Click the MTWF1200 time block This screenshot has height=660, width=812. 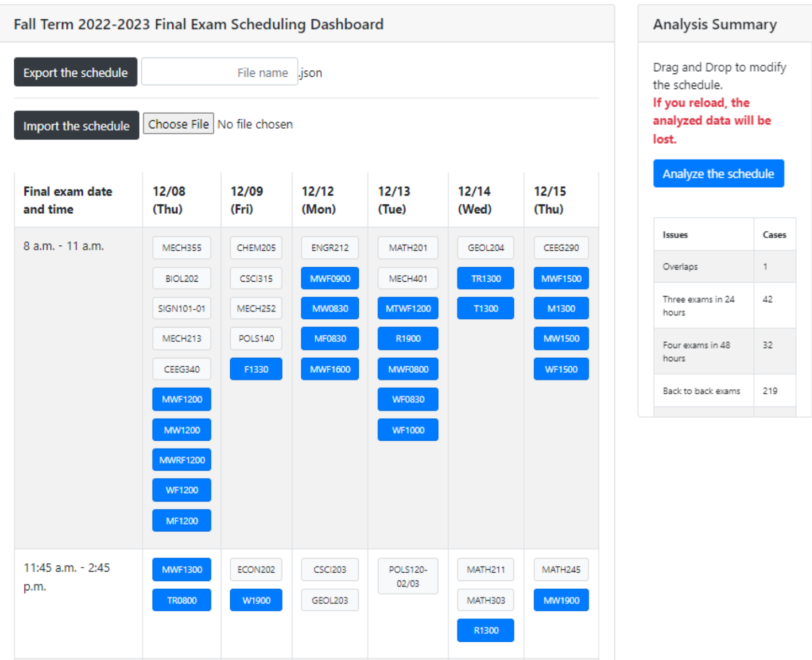click(407, 308)
